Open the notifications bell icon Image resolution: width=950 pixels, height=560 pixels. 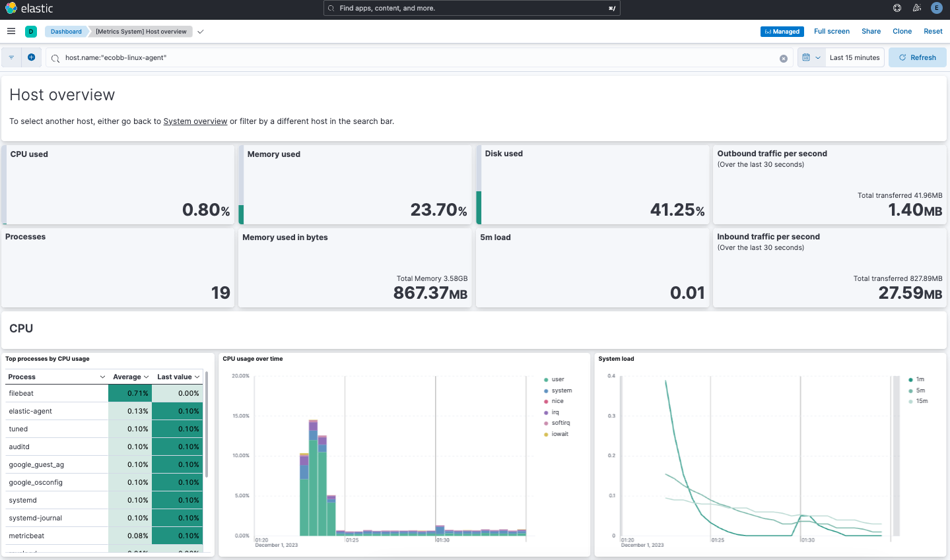[916, 8]
